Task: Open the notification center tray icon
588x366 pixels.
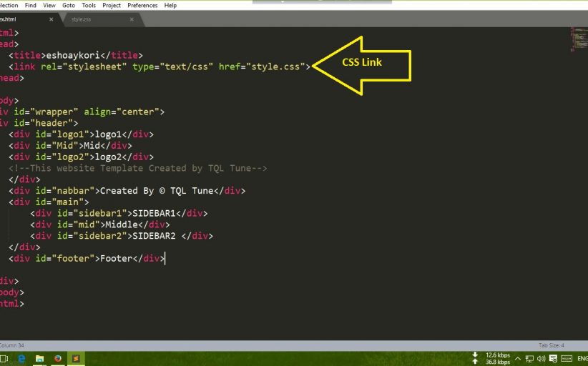Action: (553, 358)
